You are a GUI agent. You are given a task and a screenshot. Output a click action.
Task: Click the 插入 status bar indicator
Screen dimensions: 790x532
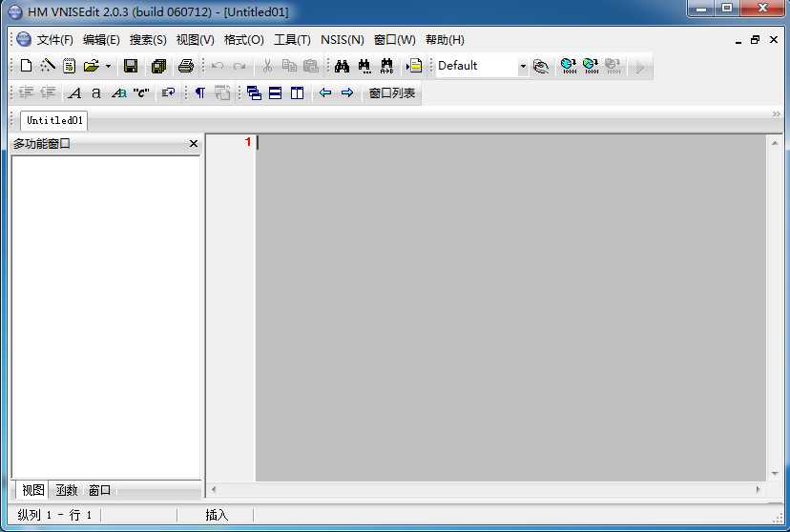coord(217,515)
